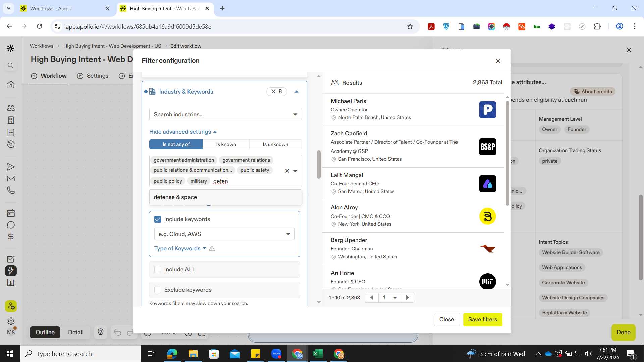Open results page number dropdown

coord(390,298)
